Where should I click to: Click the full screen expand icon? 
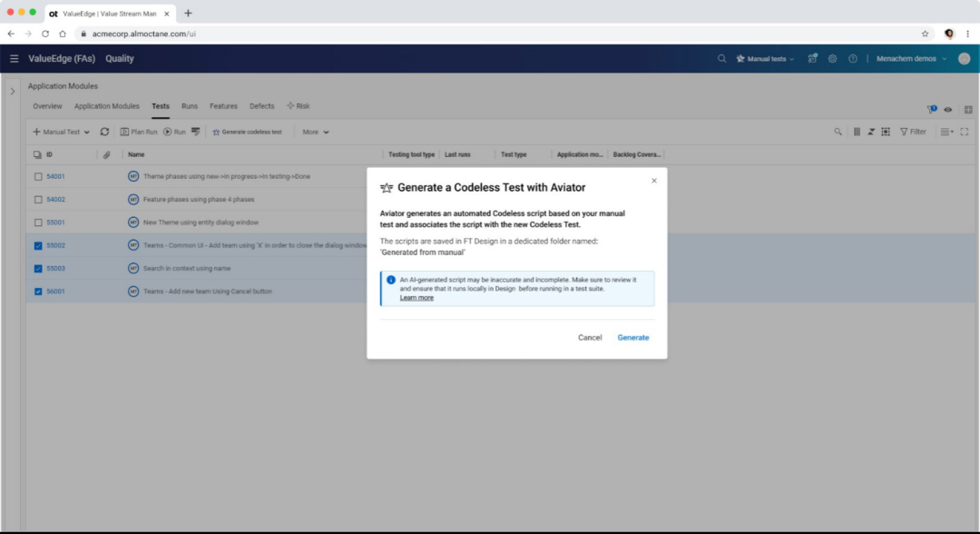(965, 132)
